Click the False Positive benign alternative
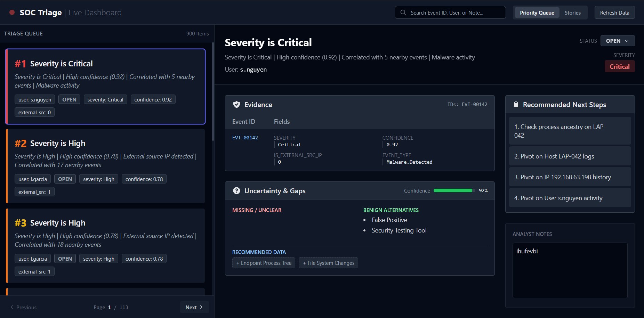Viewport: 644px width, 318px height. (x=389, y=220)
